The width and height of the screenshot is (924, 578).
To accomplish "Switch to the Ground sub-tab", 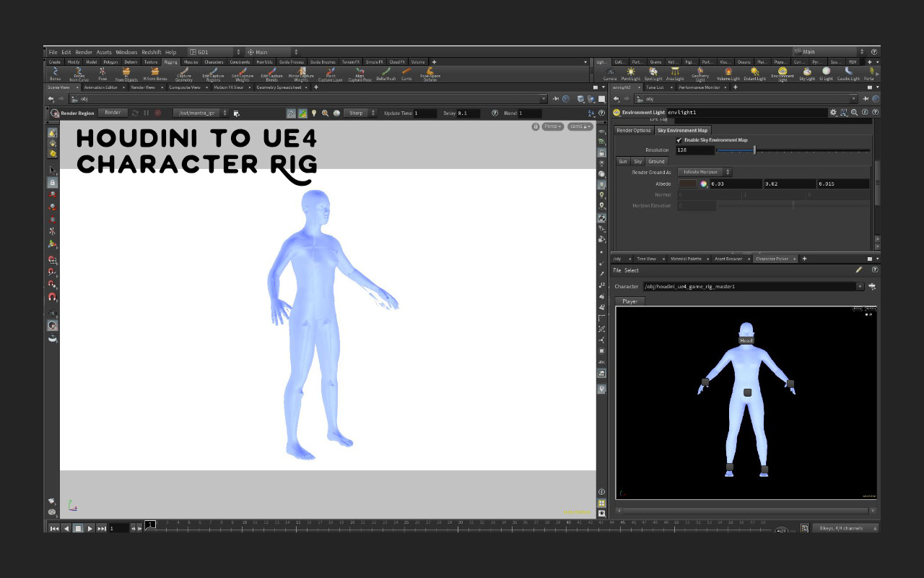I will tap(656, 162).
